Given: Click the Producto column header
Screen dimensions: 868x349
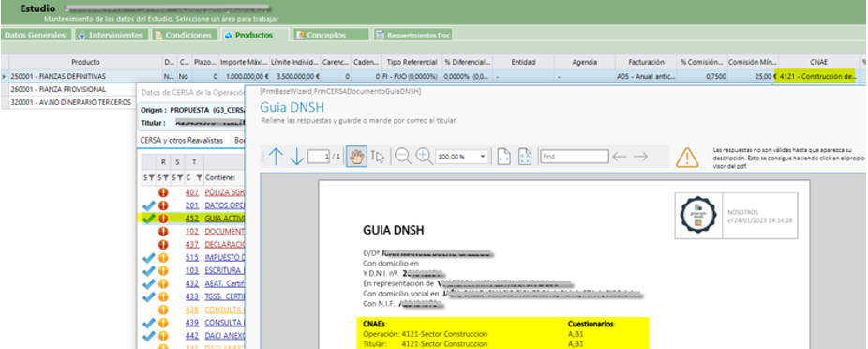Looking at the screenshot, I should (86, 63).
